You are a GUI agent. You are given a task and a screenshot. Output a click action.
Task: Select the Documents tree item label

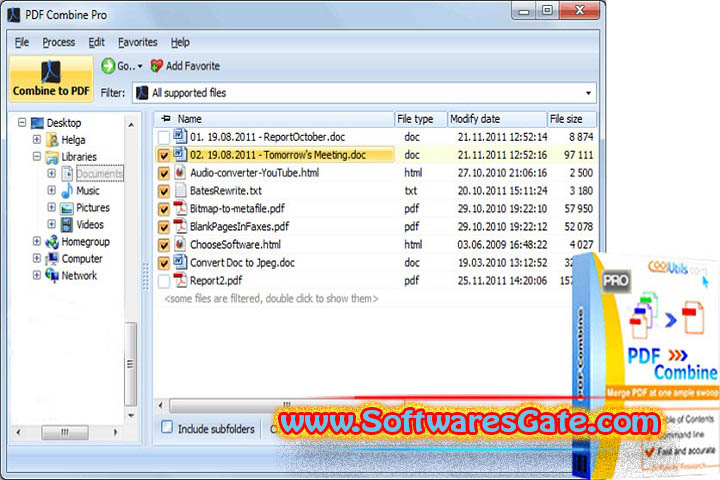100,174
